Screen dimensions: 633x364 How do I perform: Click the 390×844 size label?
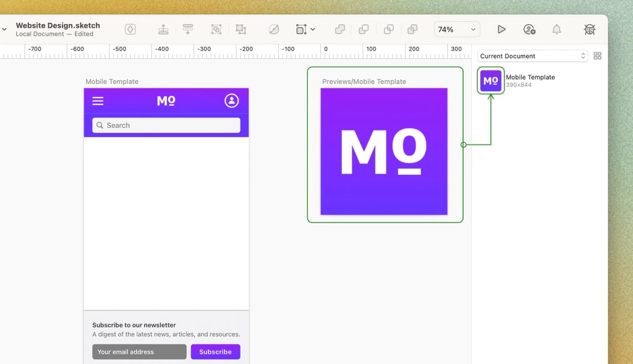click(x=519, y=85)
